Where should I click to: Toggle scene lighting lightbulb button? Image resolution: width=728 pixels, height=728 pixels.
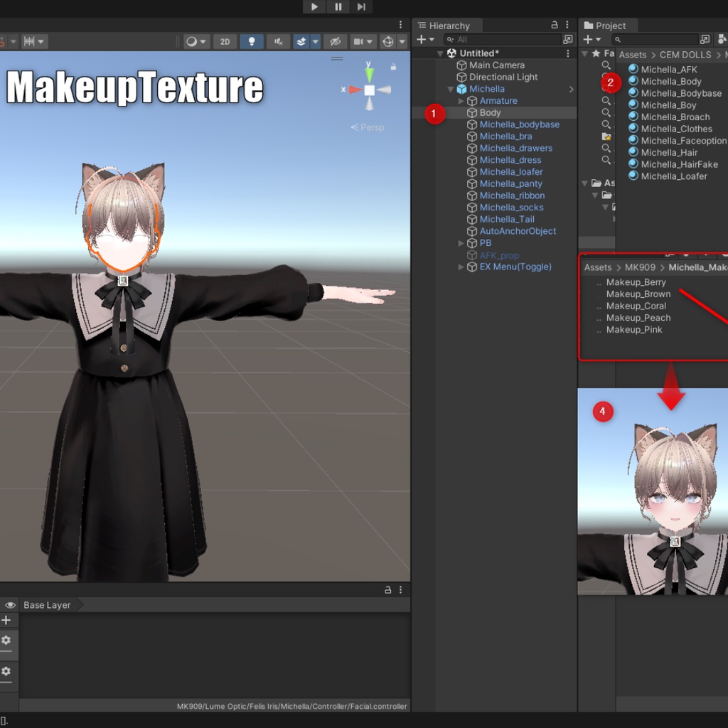tap(252, 41)
